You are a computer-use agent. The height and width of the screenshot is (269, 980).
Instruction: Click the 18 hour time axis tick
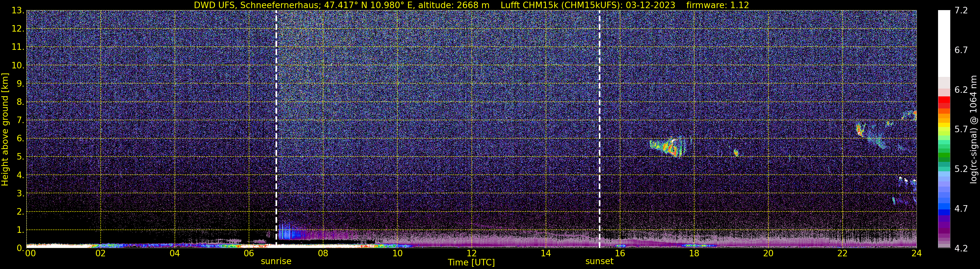coord(694,253)
